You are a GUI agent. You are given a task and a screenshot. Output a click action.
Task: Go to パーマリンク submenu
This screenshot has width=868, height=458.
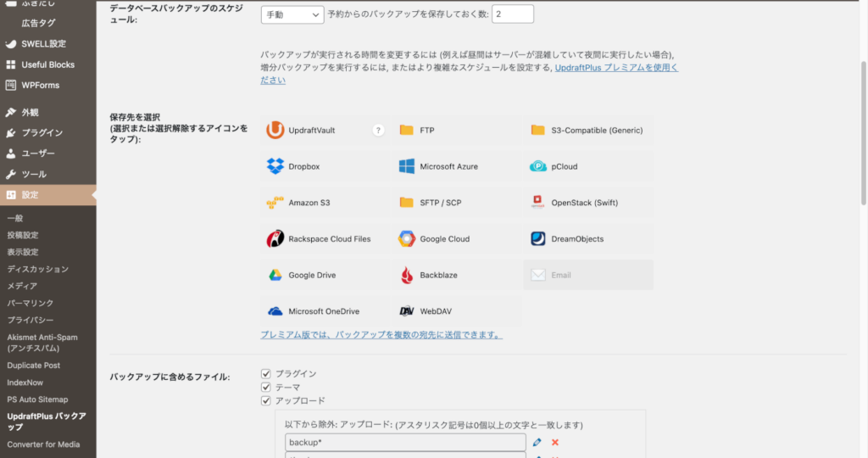[31, 304]
